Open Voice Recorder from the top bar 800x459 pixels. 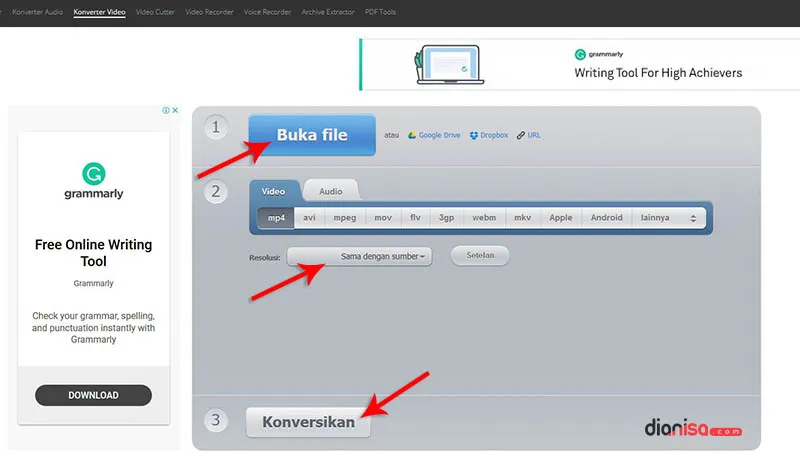pyautogui.click(x=267, y=12)
